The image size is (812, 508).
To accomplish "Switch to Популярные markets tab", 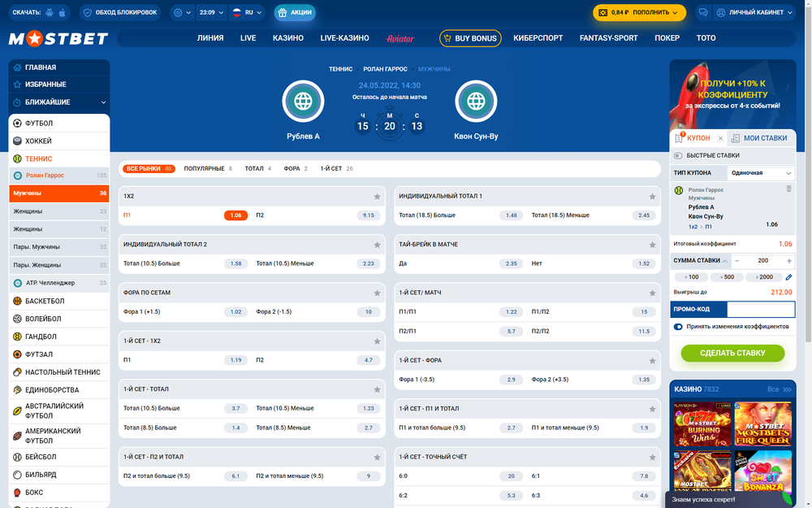I will click(x=208, y=168).
